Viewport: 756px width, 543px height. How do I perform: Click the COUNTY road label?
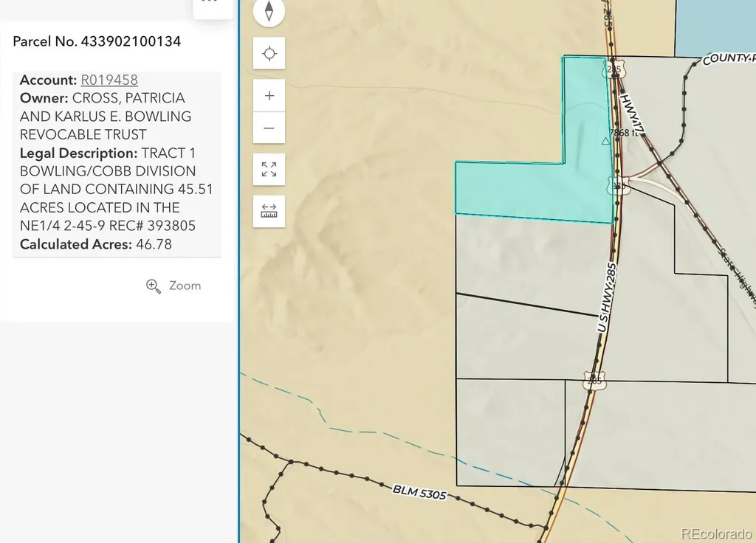pos(729,59)
